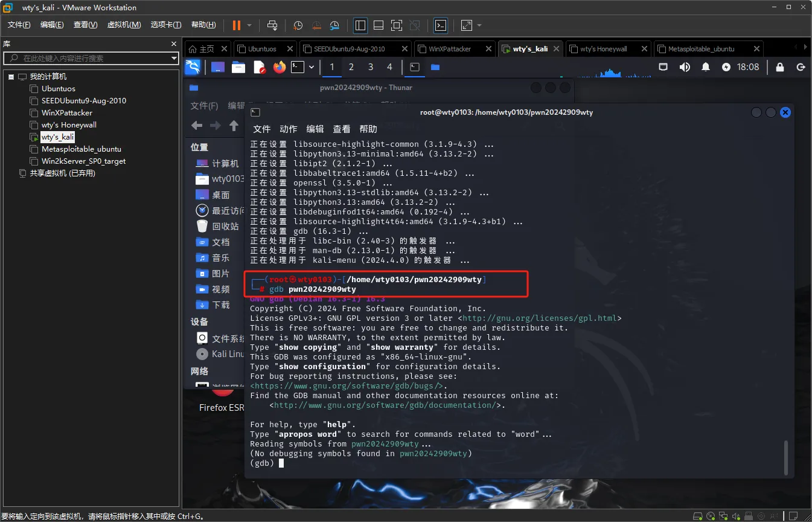Image resolution: width=812 pixels, height=522 pixels.
Task: Click the Kali lock screen padlock icon
Action: pyautogui.click(x=780, y=67)
